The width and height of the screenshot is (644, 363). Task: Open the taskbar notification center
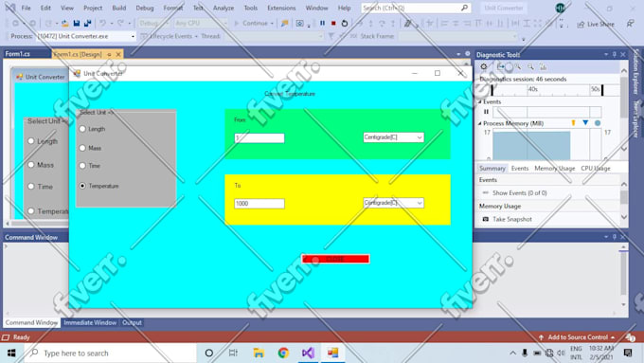coord(628,353)
